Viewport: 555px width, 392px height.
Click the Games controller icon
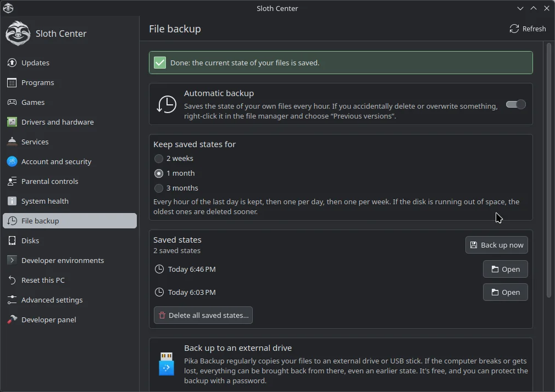[x=12, y=102]
